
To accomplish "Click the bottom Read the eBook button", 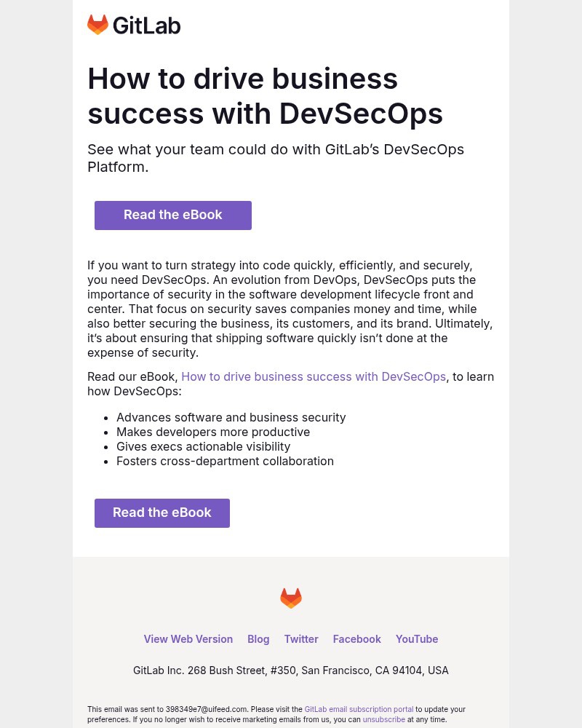I will coord(162,513).
